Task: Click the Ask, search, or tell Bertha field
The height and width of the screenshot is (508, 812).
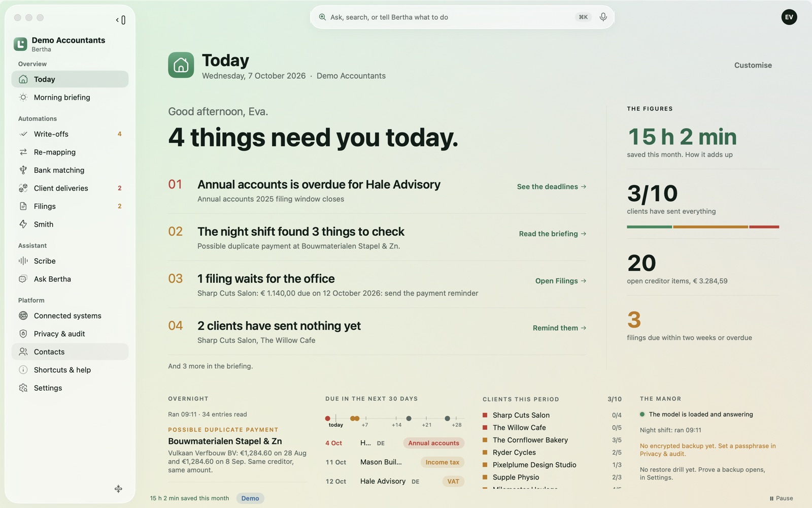Action: [x=462, y=17]
